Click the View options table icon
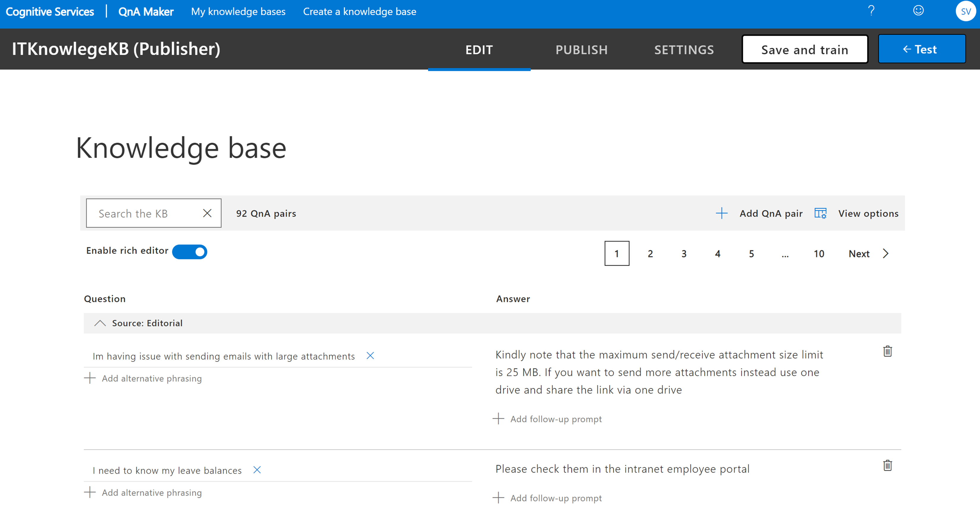The height and width of the screenshot is (521, 980). point(820,213)
